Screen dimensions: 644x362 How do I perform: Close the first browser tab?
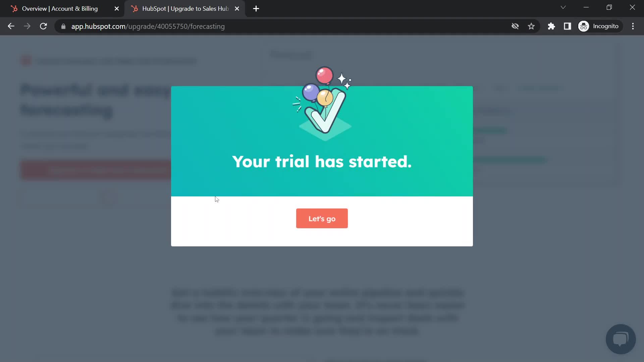117,8
